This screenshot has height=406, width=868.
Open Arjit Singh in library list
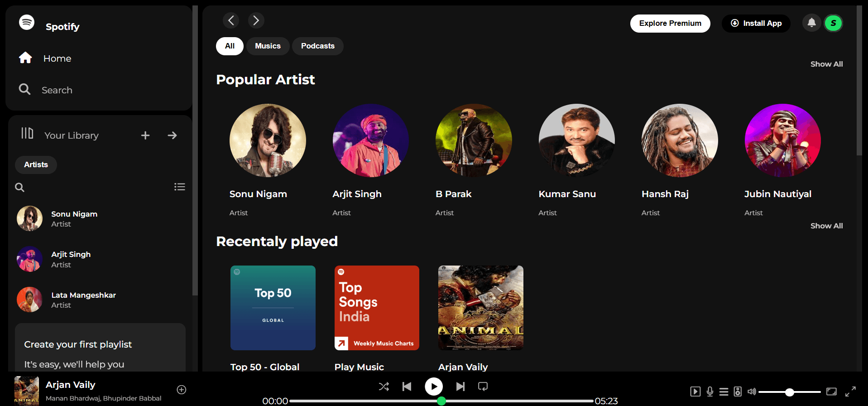pyautogui.click(x=100, y=259)
